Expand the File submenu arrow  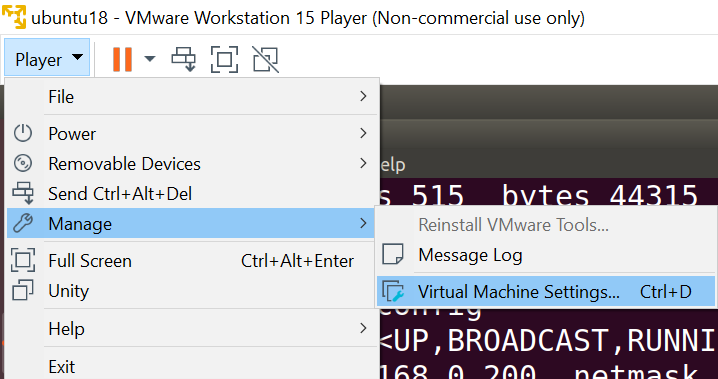pos(364,96)
